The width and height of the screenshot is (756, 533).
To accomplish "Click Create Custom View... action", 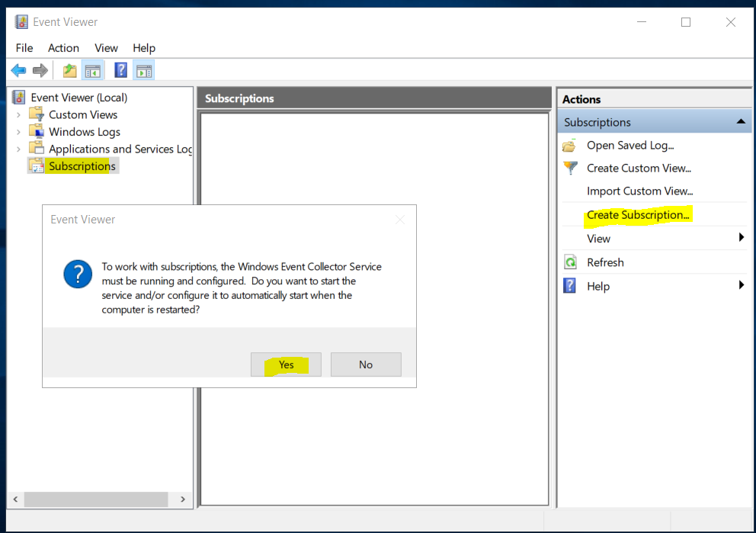I will pos(639,168).
